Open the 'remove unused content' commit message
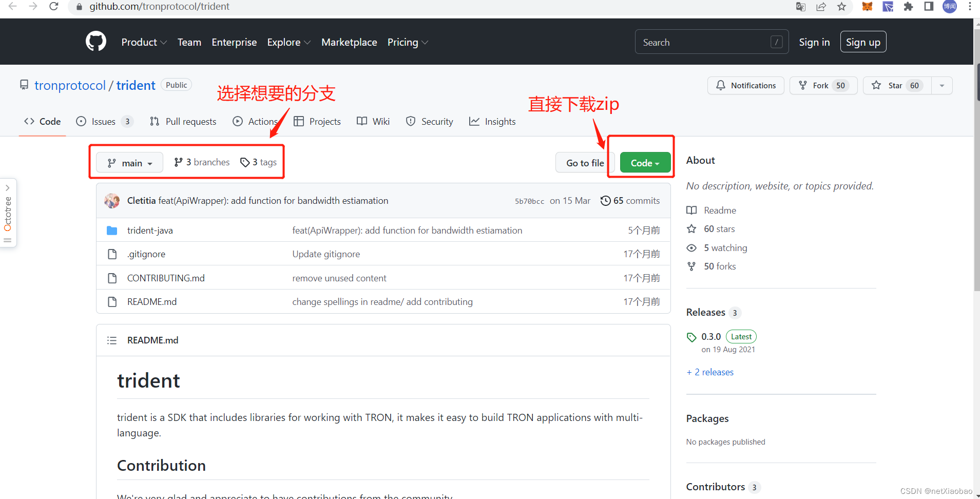The height and width of the screenshot is (499, 980). pos(339,278)
